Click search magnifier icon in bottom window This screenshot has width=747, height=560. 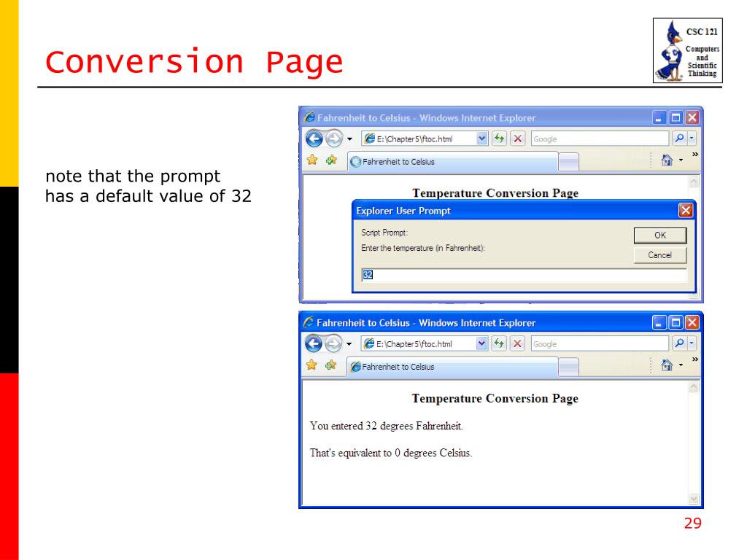679,343
